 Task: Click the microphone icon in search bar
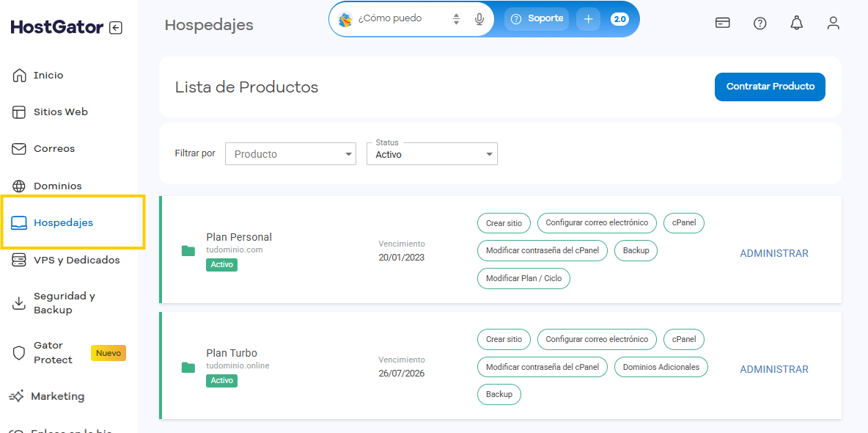coord(479,19)
